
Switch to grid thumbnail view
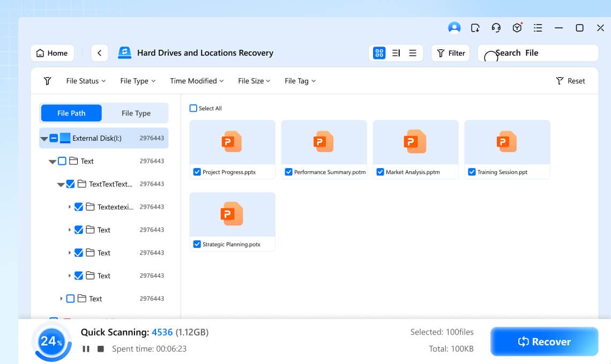pos(379,53)
